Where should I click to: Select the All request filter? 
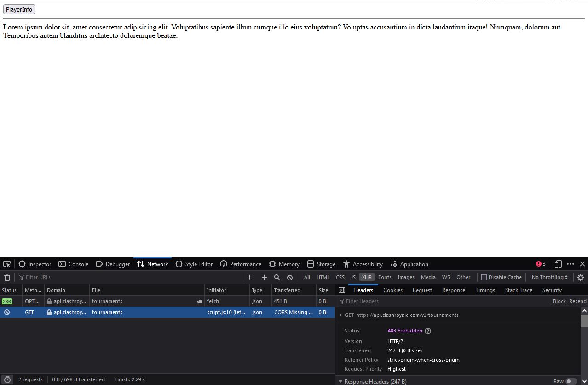[x=307, y=277]
